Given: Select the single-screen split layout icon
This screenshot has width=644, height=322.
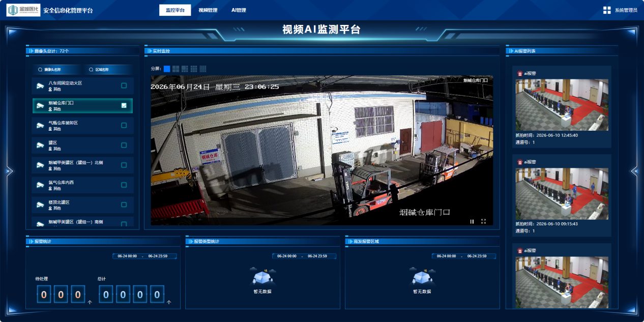Looking at the screenshot, I should 167,69.
